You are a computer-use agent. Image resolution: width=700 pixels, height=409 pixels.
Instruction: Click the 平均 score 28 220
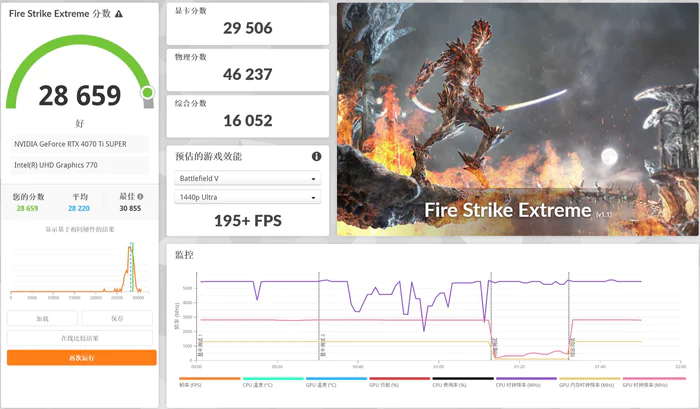(x=79, y=208)
